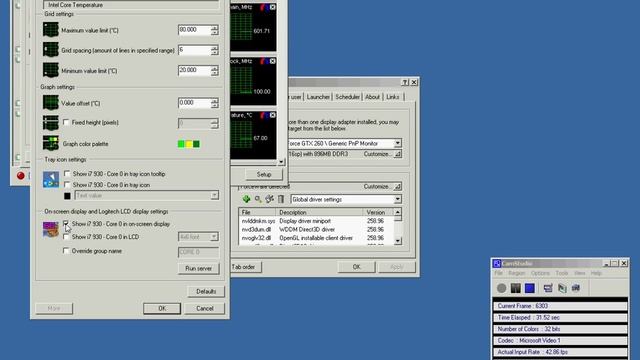
Task: Click the graph color palette swatches
Action: click(189, 144)
